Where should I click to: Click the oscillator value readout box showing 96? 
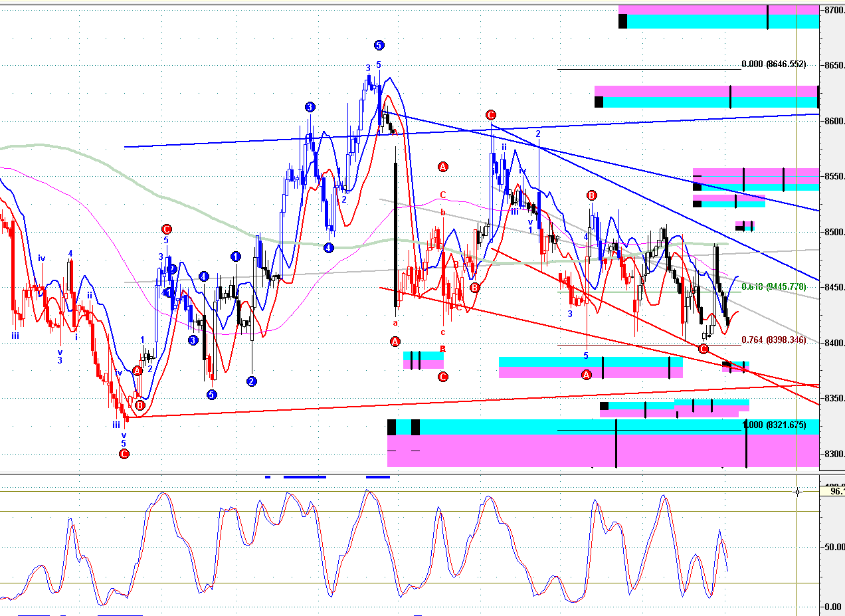pyautogui.click(x=833, y=491)
